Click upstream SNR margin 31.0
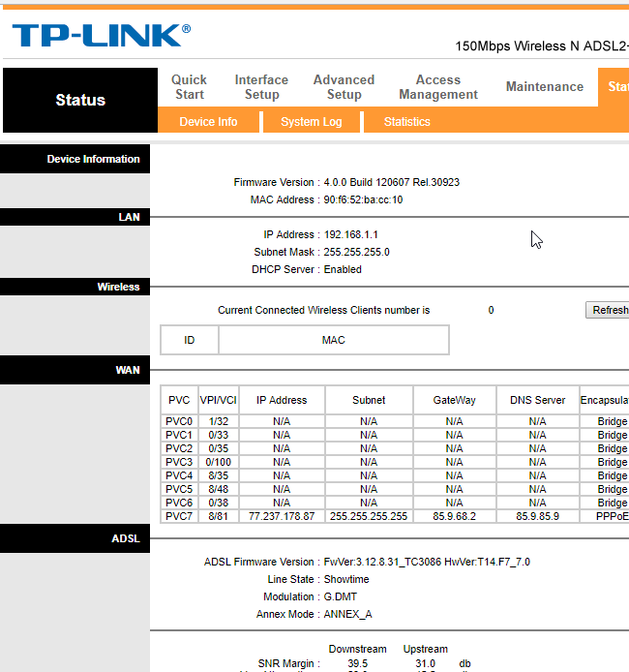Image resolution: width=629 pixels, height=672 pixels. point(425,664)
